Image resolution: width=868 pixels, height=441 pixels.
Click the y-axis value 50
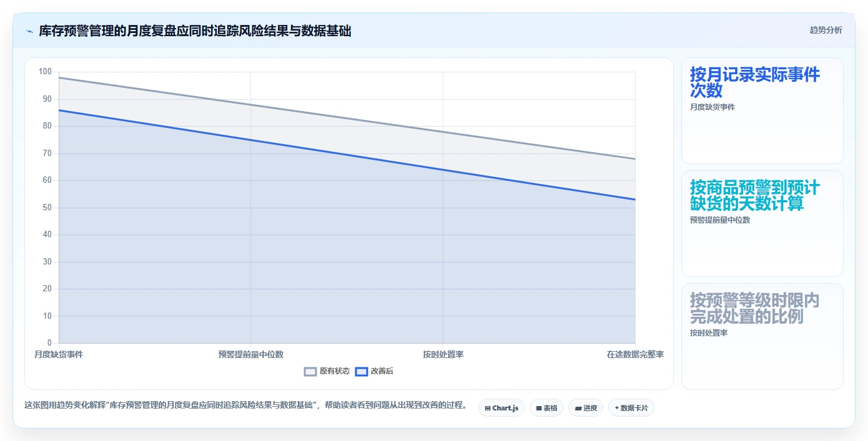pyautogui.click(x=47, y=208)
